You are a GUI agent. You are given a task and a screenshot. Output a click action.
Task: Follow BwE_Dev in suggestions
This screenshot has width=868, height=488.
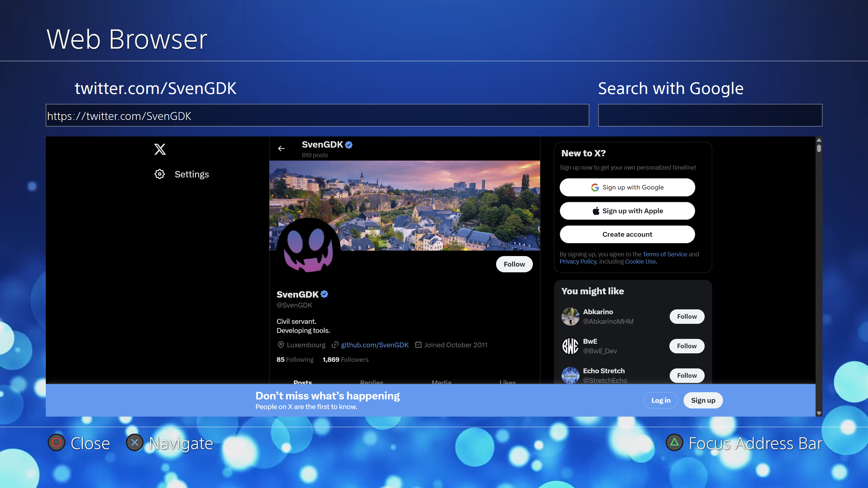(x=687, y=346)
